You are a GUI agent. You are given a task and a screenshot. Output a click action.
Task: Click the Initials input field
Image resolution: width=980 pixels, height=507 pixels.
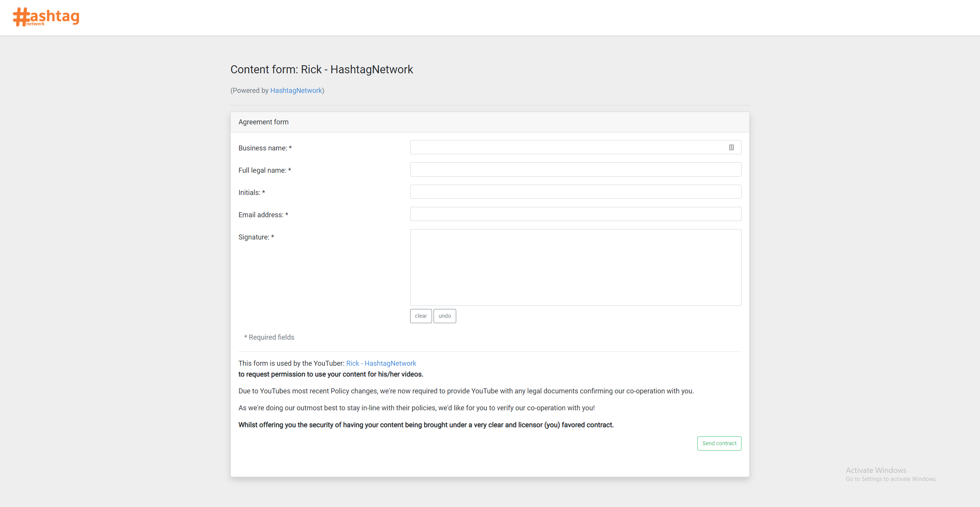576,192
